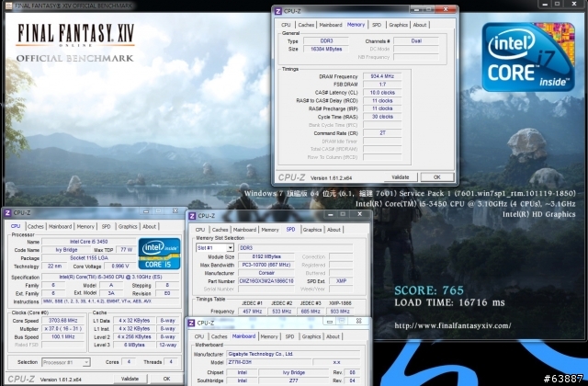Viewport: 588px width, 386px height.
Task: Click the FSB:DRAM ratio value 1:7
Action: pos(382,85)
